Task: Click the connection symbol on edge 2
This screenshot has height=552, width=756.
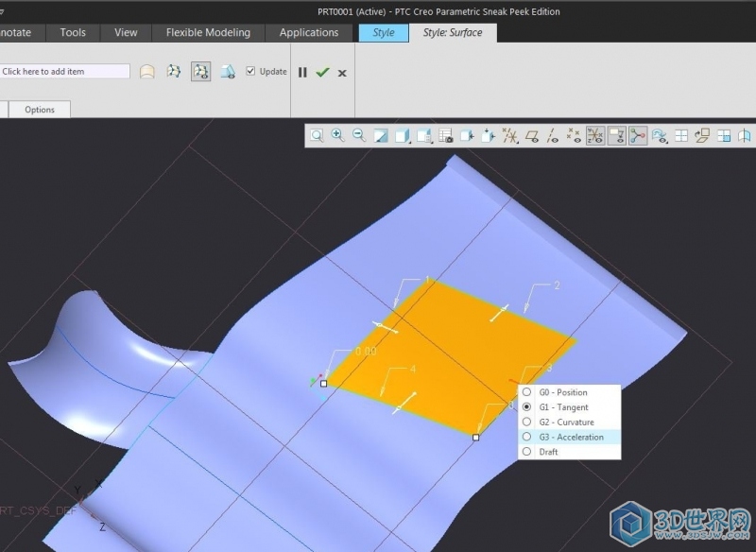Action: [499, 313]
